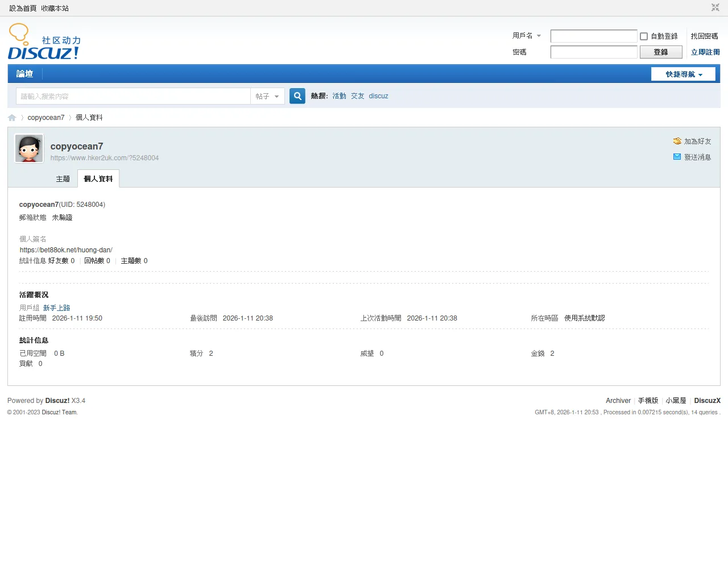
Task: Enable the auto login checkbox
Action: [x=644, y=36]
